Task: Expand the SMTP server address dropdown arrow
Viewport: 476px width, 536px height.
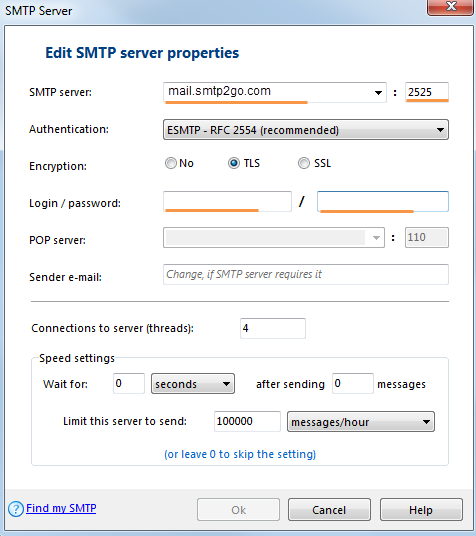Action: point(378,93)
